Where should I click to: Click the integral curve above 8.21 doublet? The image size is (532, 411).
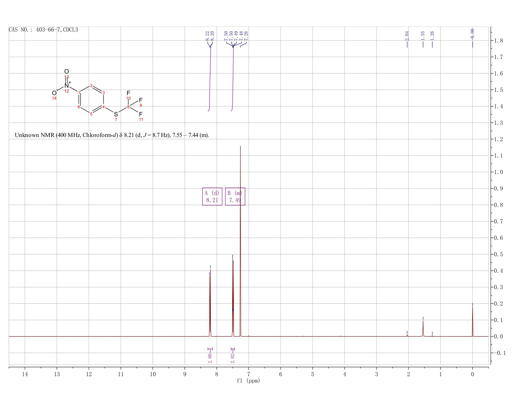(x=210, y=77)
